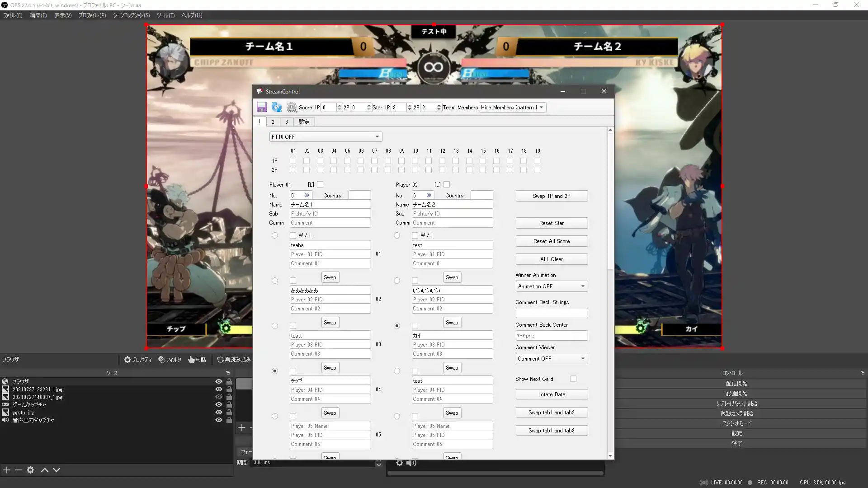This screenshot has height=488, width=868.
Task: Open source properties gear in sources toolbar
Action: [x=30, y=470]
